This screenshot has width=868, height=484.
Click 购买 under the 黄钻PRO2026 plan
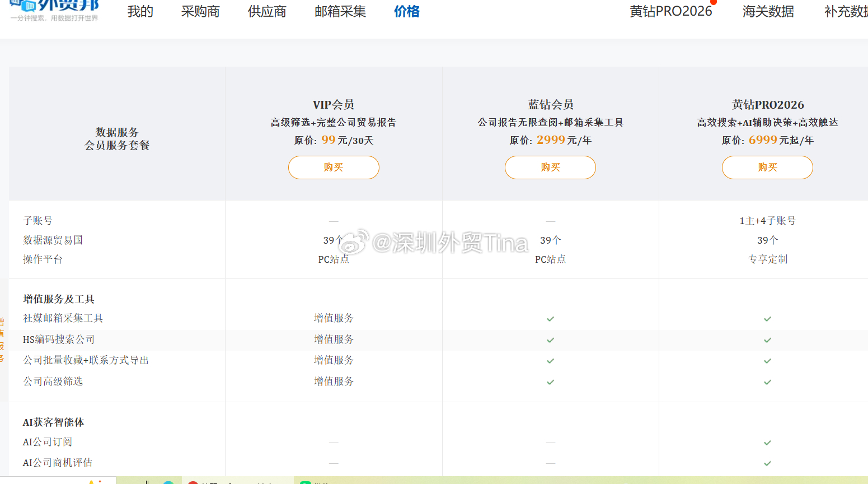[x=767, y=167]
